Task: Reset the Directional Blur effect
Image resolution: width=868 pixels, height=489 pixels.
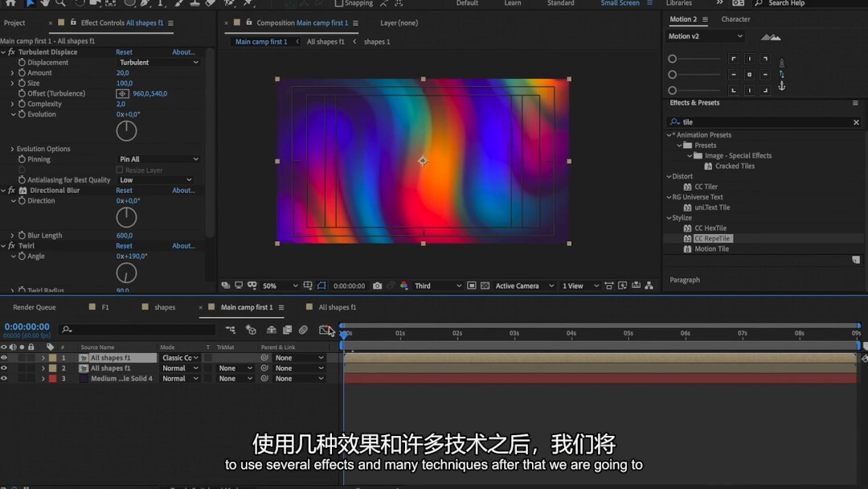Action: coord(124,191)
